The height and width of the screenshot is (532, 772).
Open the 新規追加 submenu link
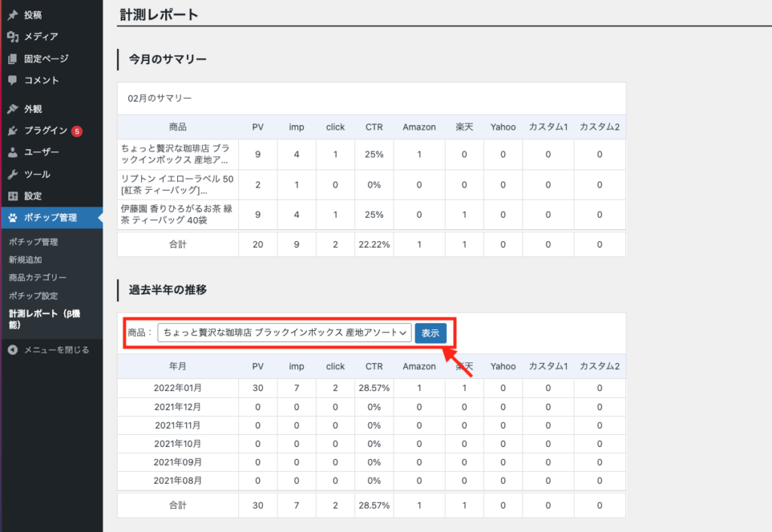pyautogui.click(x=25, y=260)
